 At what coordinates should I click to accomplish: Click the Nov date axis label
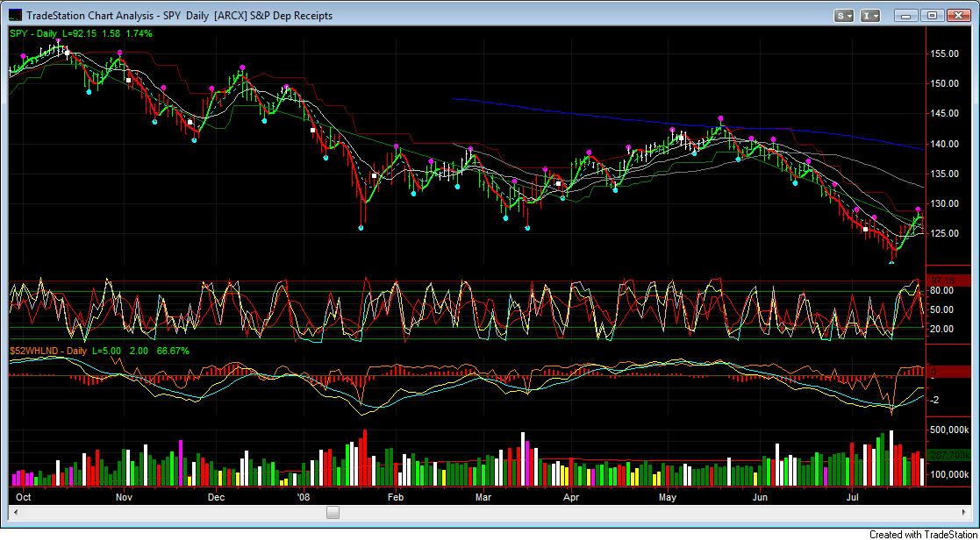tap(124, 498)
